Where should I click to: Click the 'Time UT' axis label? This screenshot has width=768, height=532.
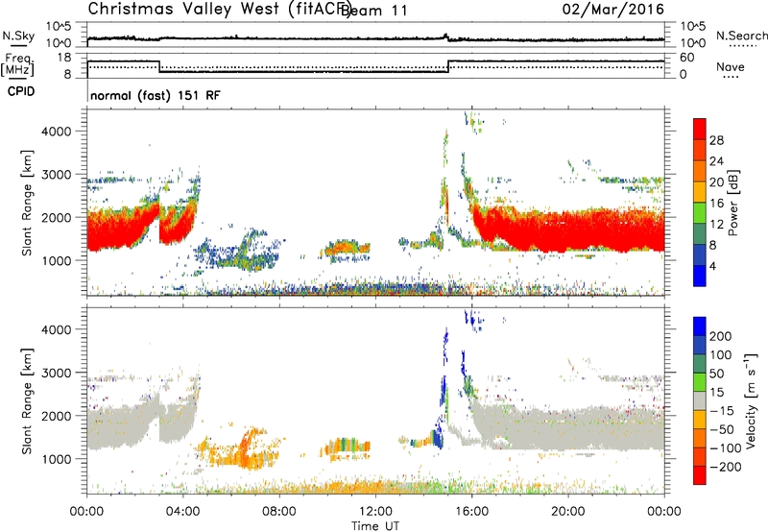point(375,526)
